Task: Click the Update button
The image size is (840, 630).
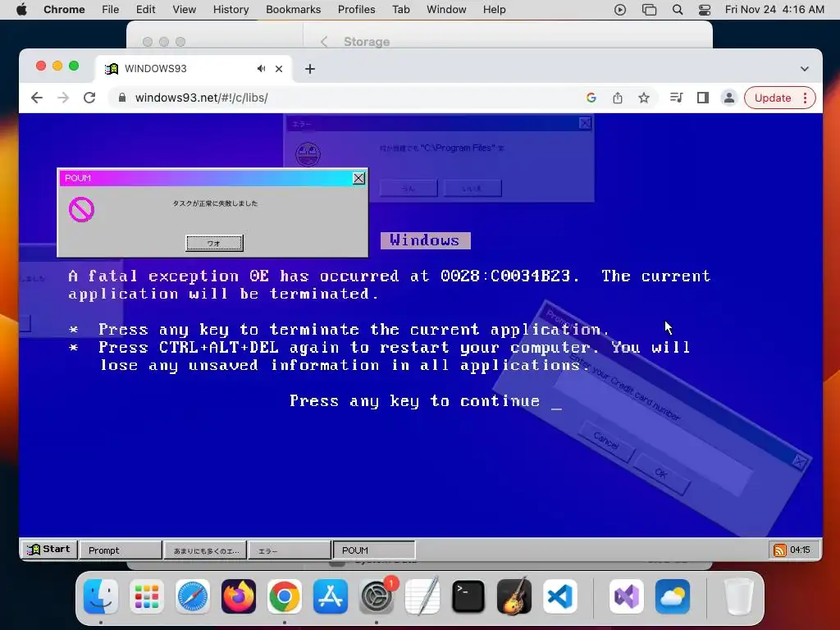Action: pyautogui.click(x=779, y=98)
